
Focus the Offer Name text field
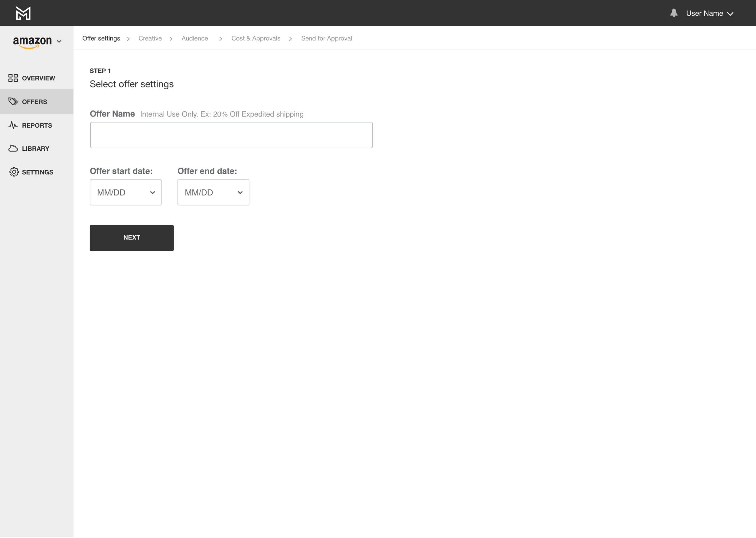231,135
